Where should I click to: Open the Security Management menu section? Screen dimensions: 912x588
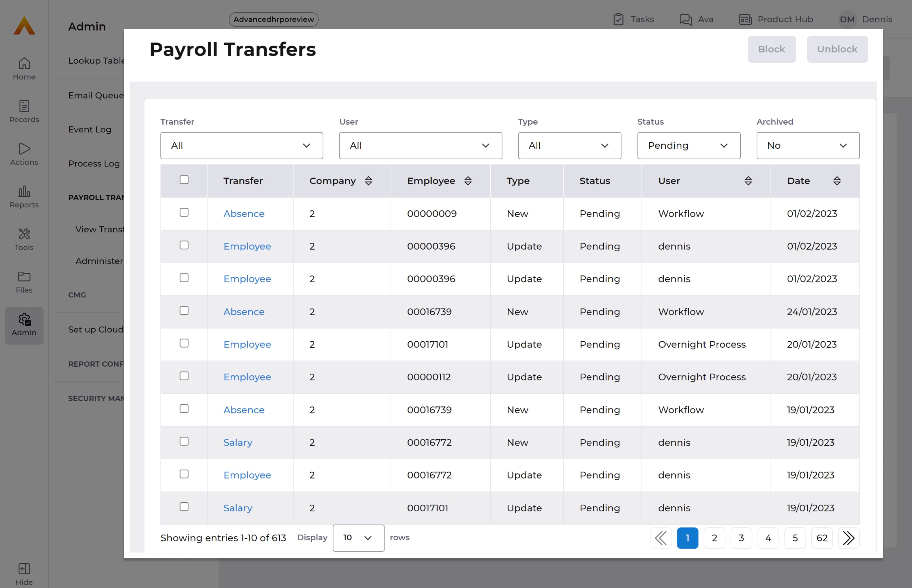[96, 398]
